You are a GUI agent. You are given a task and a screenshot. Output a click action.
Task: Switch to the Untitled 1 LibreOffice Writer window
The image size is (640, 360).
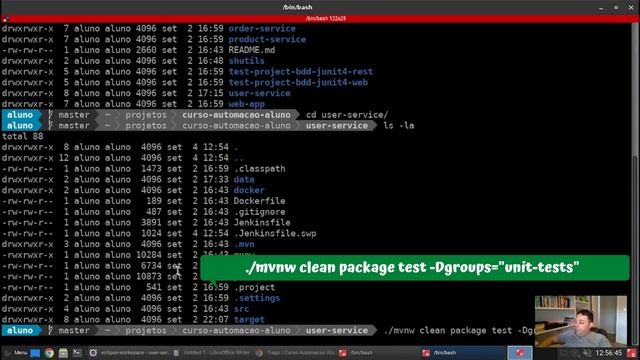coord(212,353)
